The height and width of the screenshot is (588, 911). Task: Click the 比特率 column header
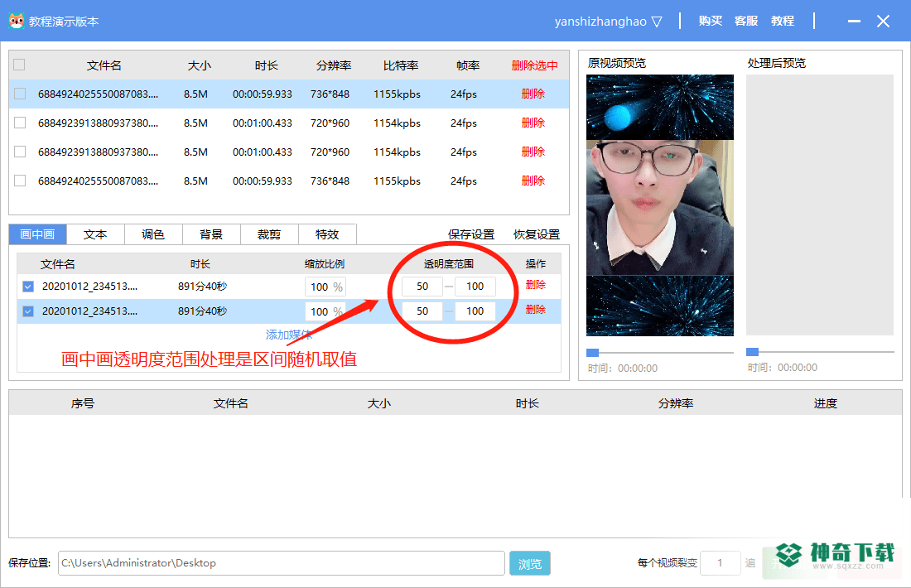coord(401,65)
